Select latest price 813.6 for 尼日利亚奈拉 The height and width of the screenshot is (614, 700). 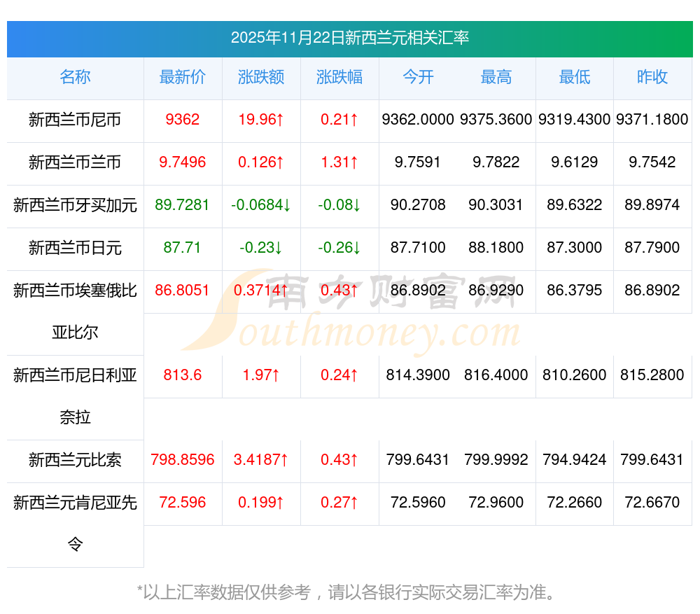183,375
